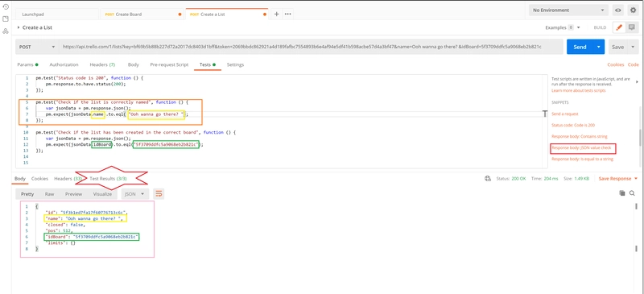Open the Examples dropdown
The image size is (644, 294).
tap(562, 27)
